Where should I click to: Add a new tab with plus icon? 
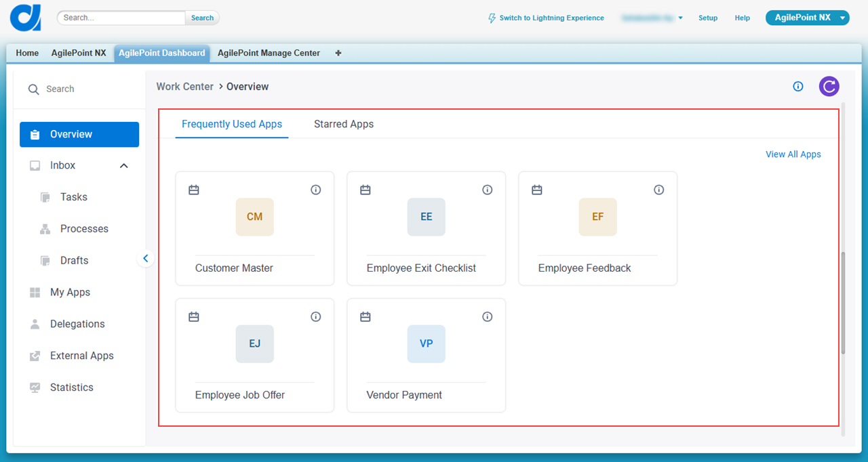tap(338, 53)
